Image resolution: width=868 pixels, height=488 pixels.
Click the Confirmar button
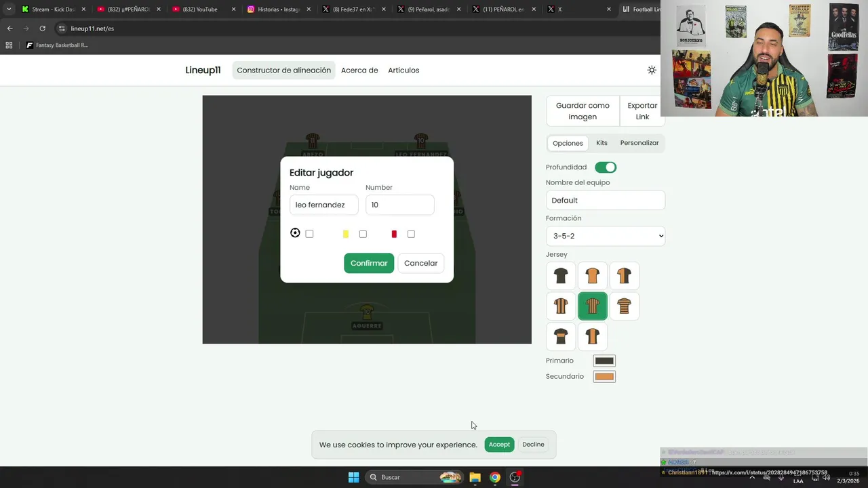(369, 263)
